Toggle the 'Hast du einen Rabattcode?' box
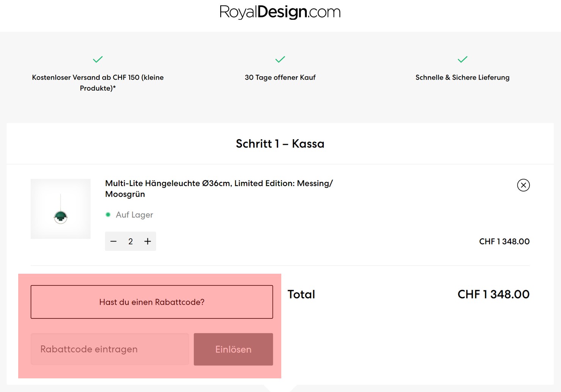The width and height of the screenshot is (561, 392). tap(152, 302)
